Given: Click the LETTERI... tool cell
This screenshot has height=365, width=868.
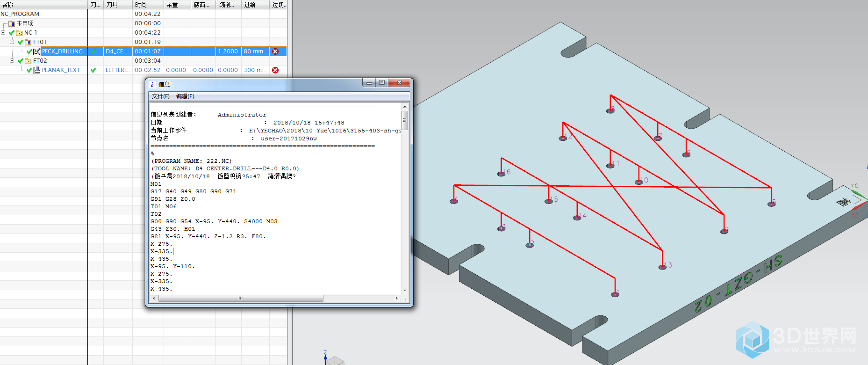Looking at the screenshot, I should 118,70.
